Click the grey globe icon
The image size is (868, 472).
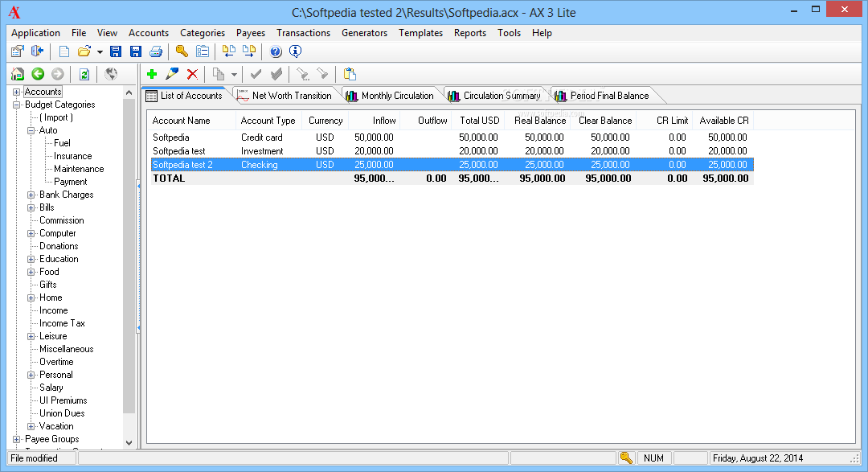click(x=111, y=74)
